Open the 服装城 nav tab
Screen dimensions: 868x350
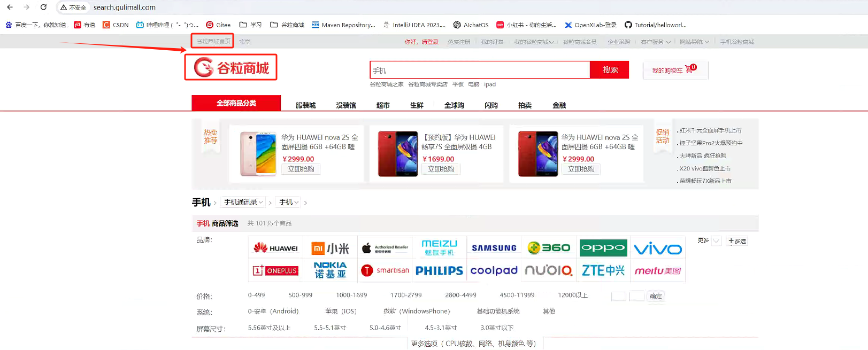point(305,105)
